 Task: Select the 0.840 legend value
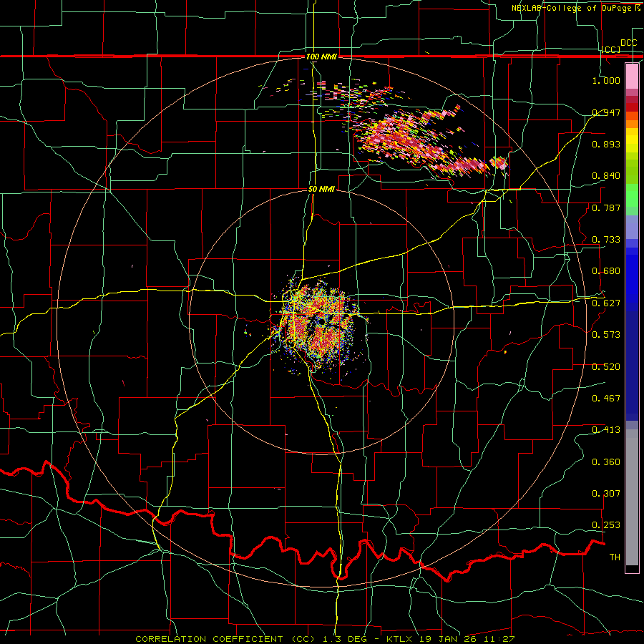[606, 176]
